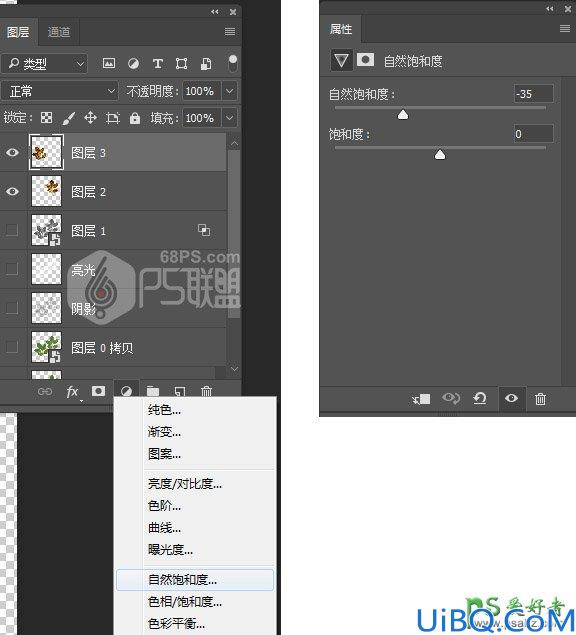576x635 pixels.
Task: Filter layers by type (T) icon
Action: pyautogui.click(x=158, y=64)
